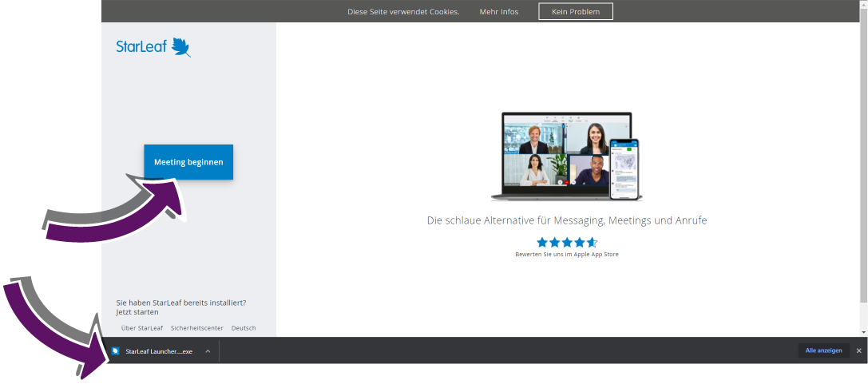Open Bewerten Sie uns im Apple App Store
Image resolution: width=868 pixels, height=388 pixels.
567,255
